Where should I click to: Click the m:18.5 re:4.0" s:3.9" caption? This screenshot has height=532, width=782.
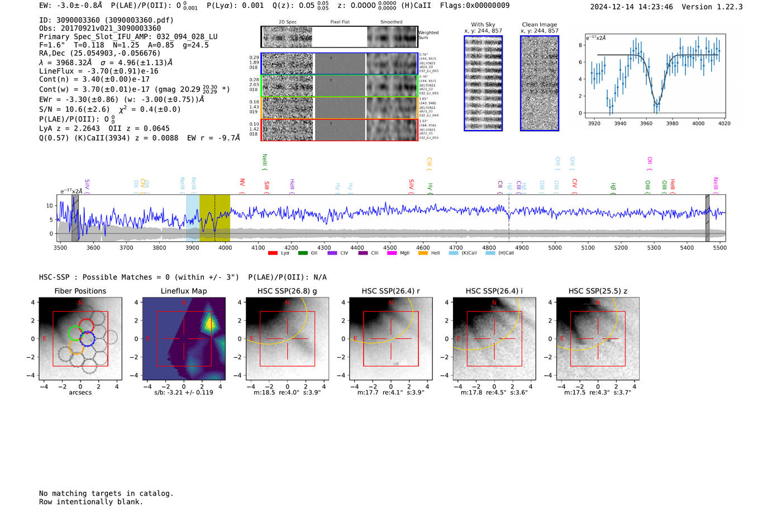click(287, 392)
